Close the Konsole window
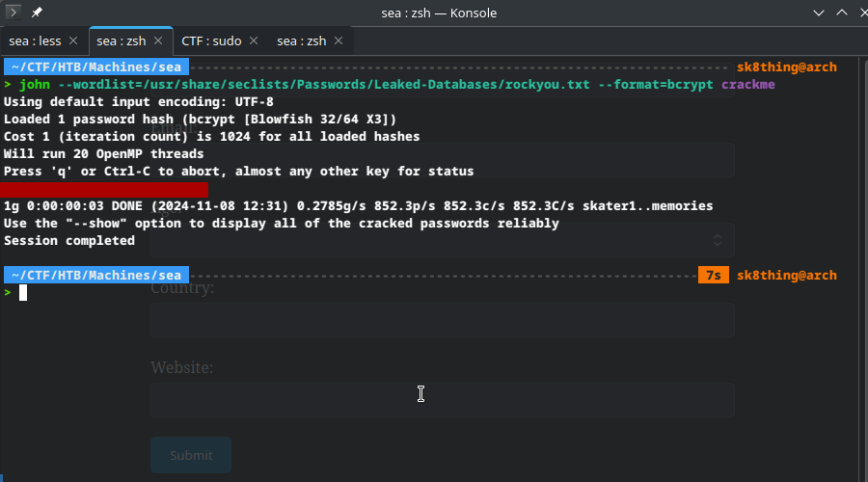Viewport: 868px width, 482px height. [860, 13]
